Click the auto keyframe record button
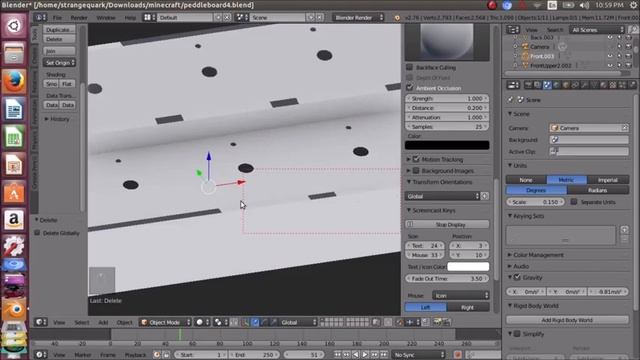Viewport: 640px width, 360px height. coord(458,354)
